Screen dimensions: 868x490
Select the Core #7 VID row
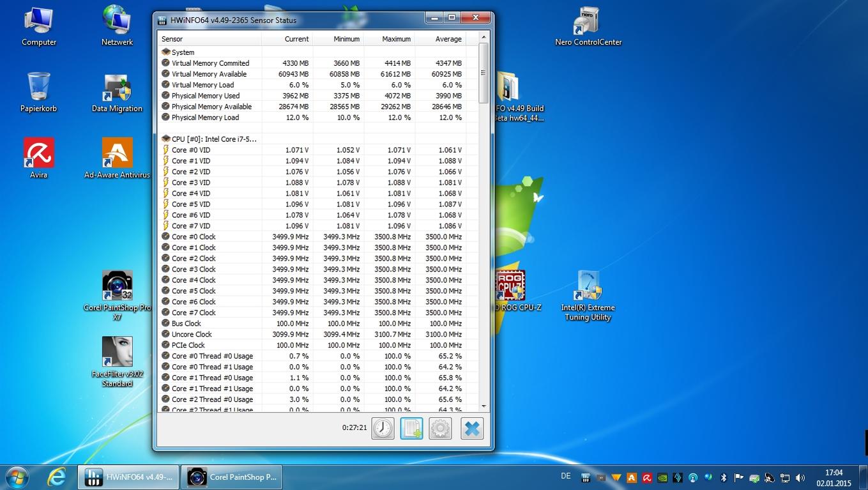click(x=312, y=226)
